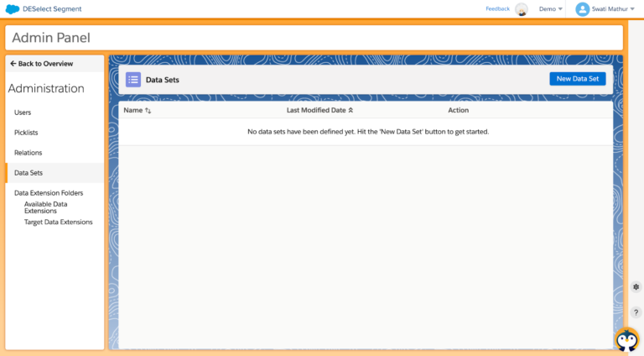Open the Relations admin section
644x356 pixels.
coord(28,153)
